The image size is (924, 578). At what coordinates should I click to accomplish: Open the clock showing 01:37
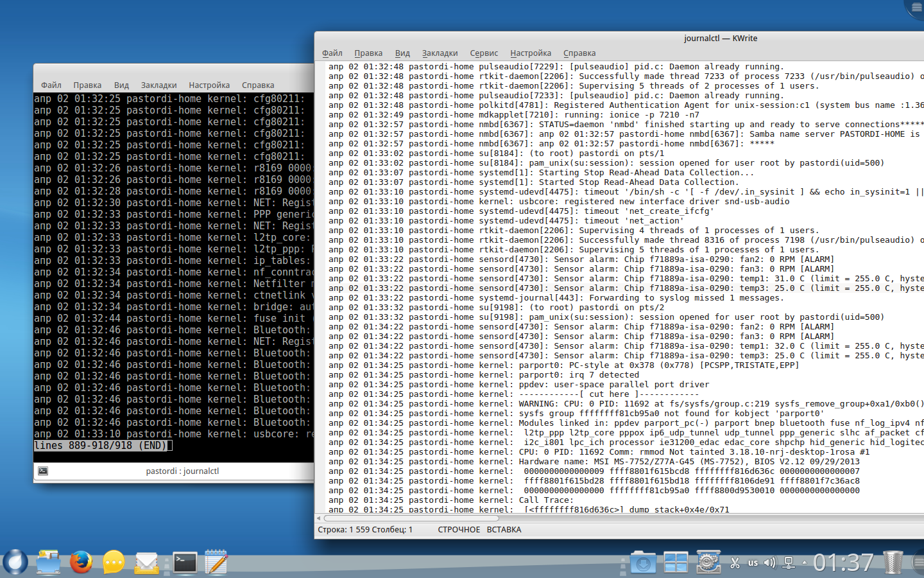[x=843, y=563]
